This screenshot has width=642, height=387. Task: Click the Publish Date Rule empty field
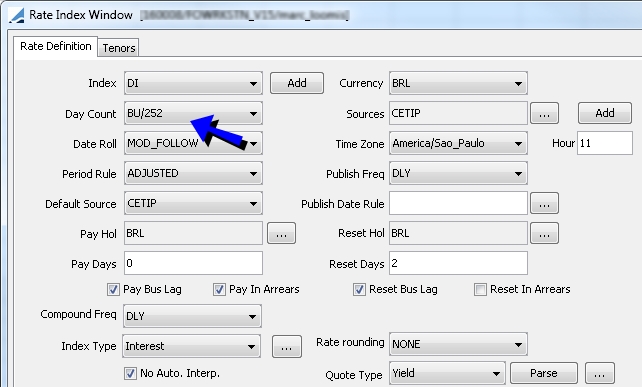pyautogui.click(x=458, y=204)
